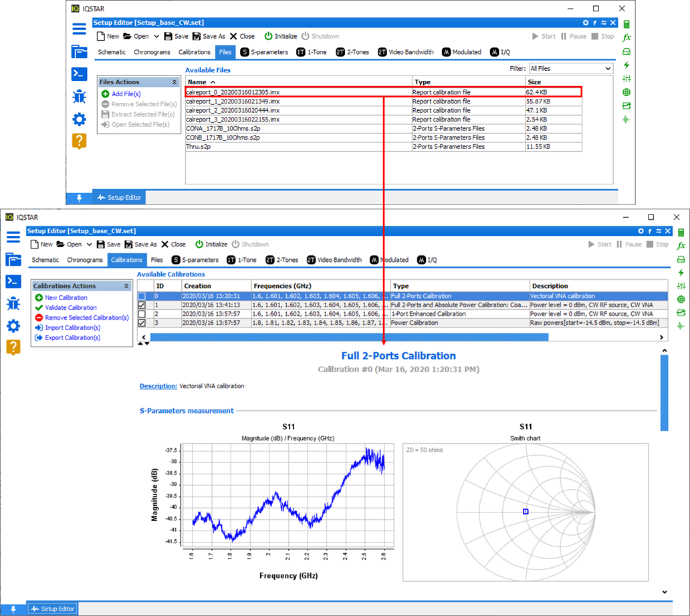Open console terminal icon in top window sidebar
This screenshot has height=616, width=690.
(x=79, y=74)
